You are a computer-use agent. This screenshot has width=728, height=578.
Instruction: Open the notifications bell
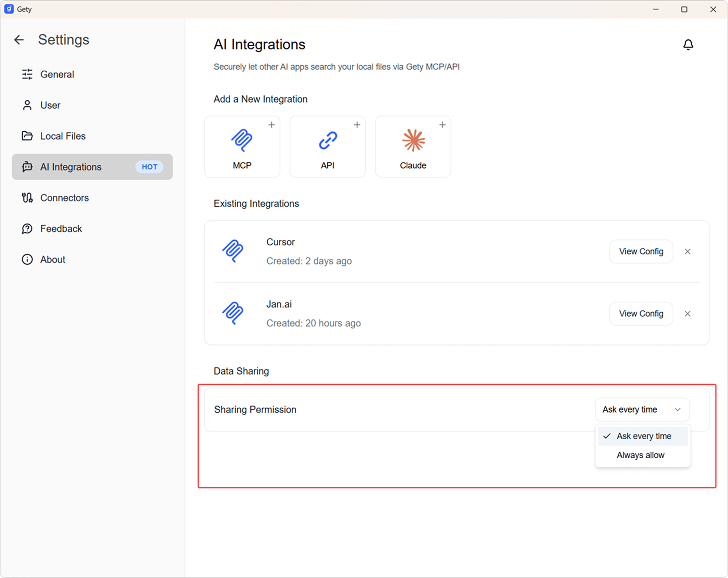[x=688, y=45]
